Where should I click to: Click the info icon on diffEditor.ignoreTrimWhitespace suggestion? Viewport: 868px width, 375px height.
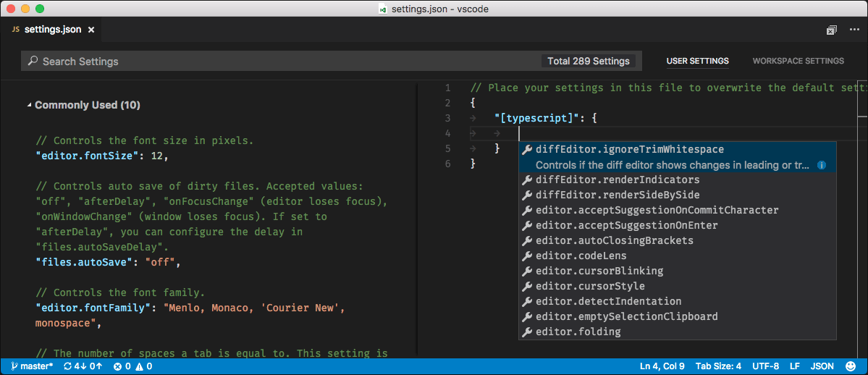pos(822,165)
